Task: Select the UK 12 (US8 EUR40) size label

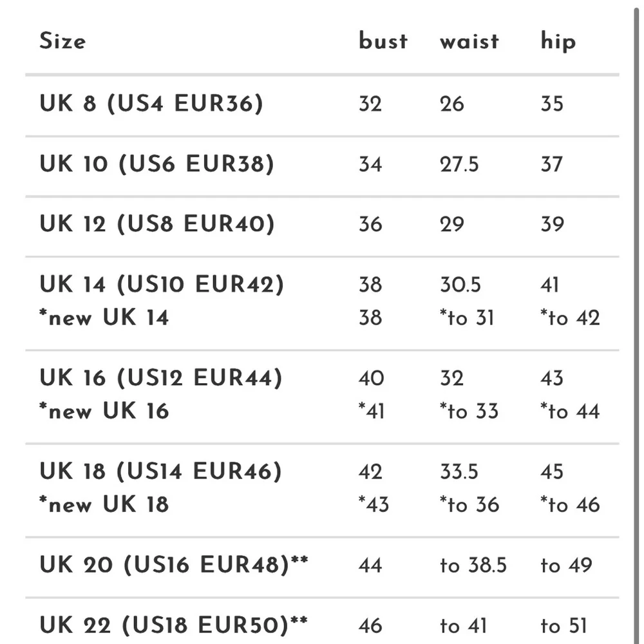Action: click(x=156, y=224)
